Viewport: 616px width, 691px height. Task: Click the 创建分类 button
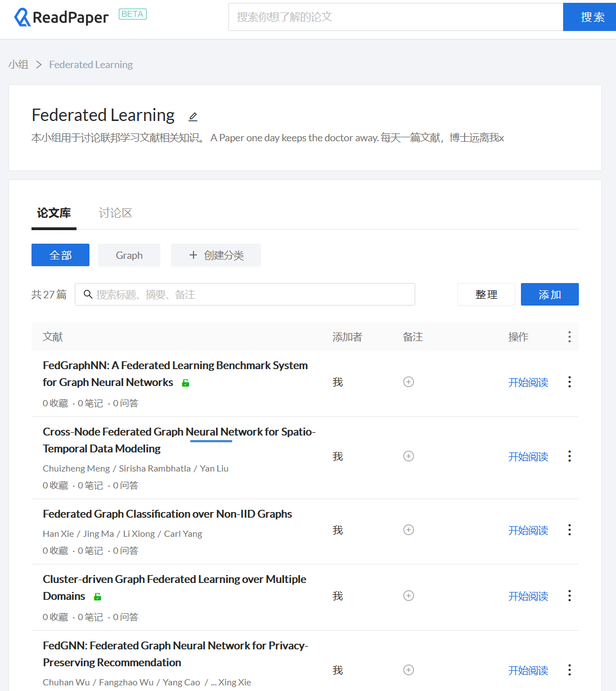[216, 255]
